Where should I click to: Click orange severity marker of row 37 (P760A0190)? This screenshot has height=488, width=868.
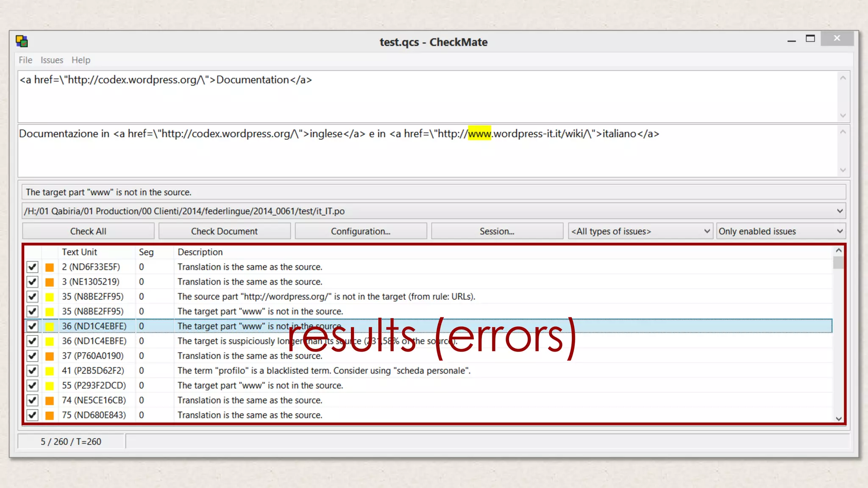(50, 356)
